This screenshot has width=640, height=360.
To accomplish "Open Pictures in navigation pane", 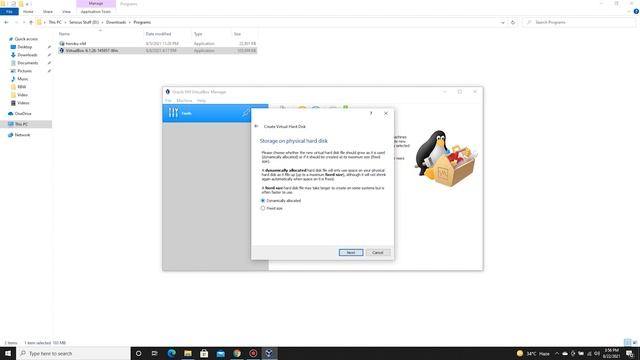I will click(x=24, y=71).
